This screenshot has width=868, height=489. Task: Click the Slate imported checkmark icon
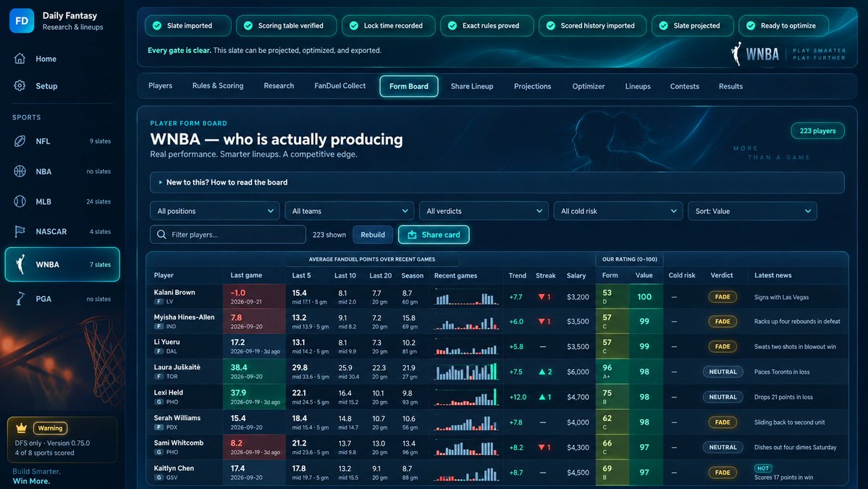pos(157,25)
